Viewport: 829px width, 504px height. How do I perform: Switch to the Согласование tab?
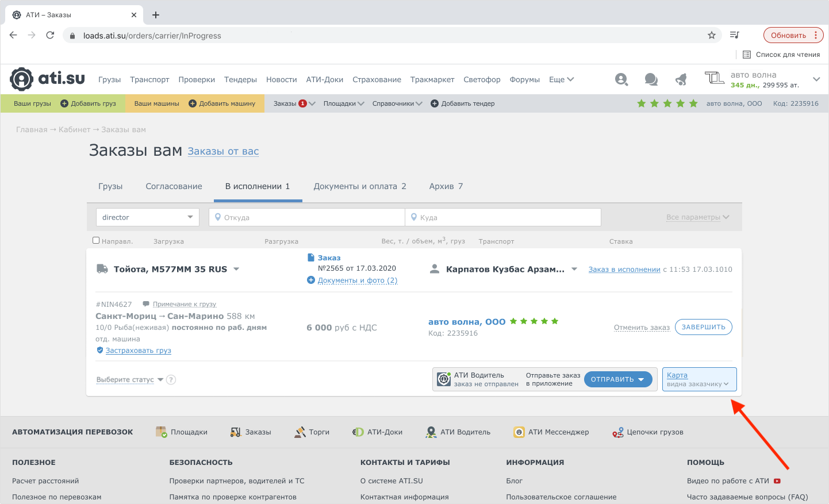click(174, 186)
